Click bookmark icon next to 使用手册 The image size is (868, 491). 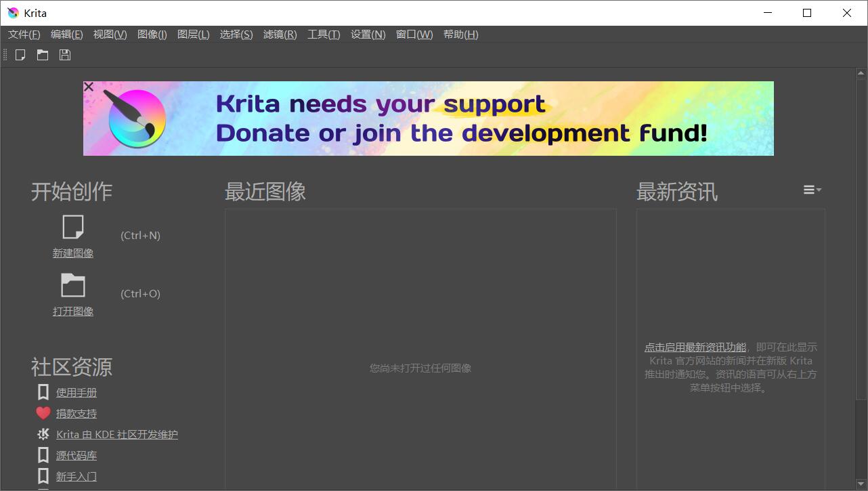click(x=43, y=392)
